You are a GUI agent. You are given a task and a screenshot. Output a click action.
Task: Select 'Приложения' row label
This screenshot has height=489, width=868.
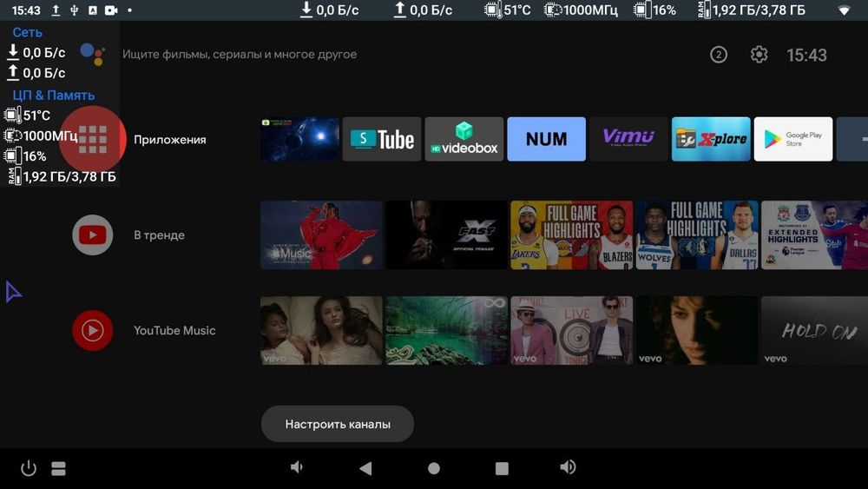170,140
